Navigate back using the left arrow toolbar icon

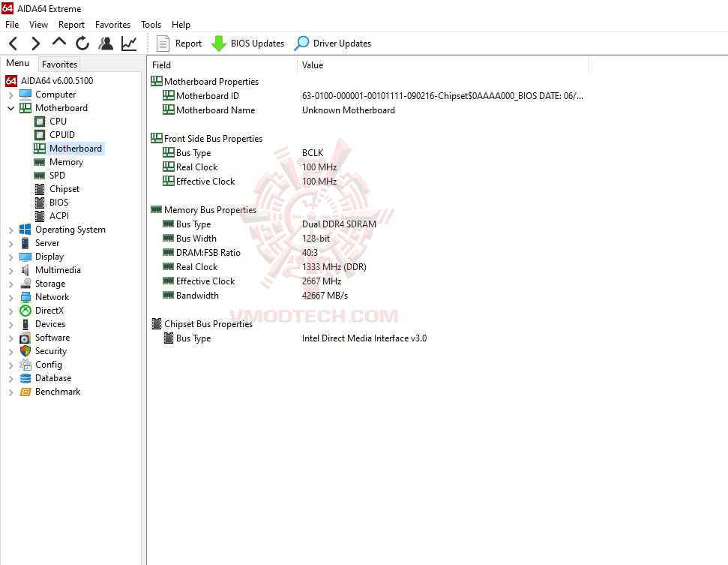point(12,43)
